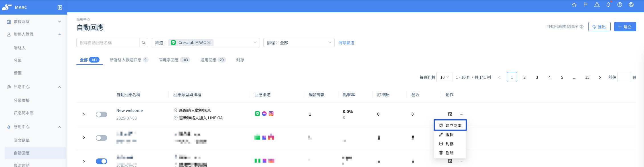Viewport: 644px width, 167px height.
Task: Click current page 1 button
Action: coord(512,77)
